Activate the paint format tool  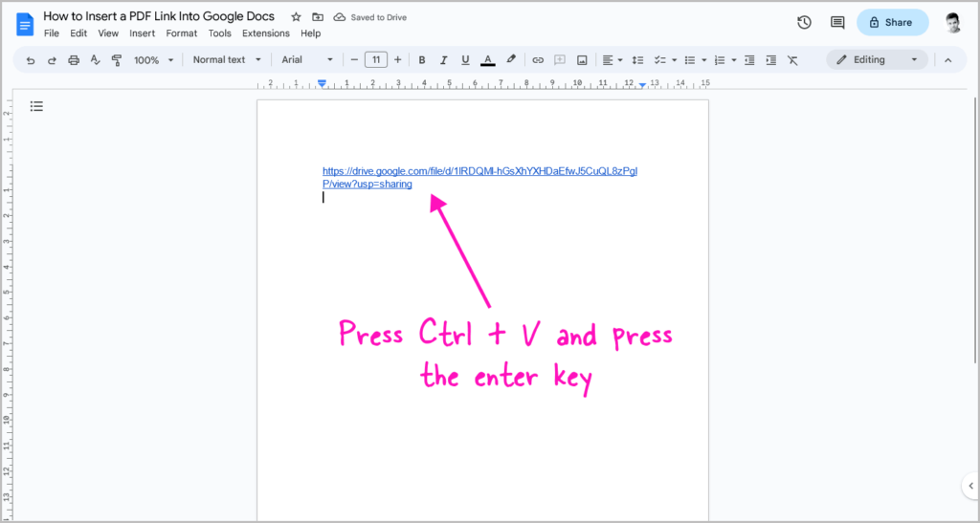pos(116,60)
